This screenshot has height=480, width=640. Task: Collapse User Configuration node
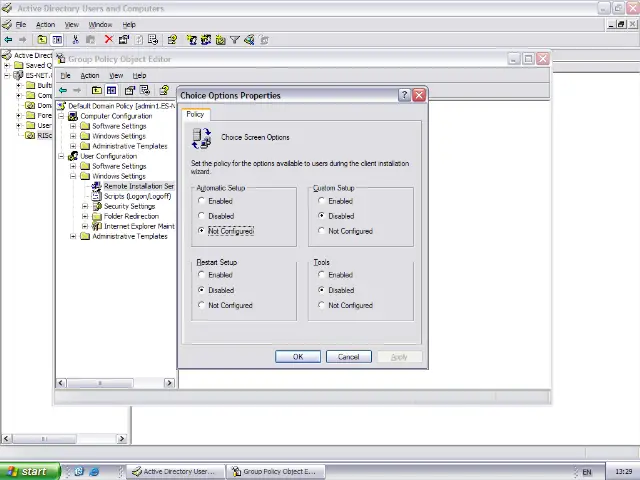pos(61,156)
